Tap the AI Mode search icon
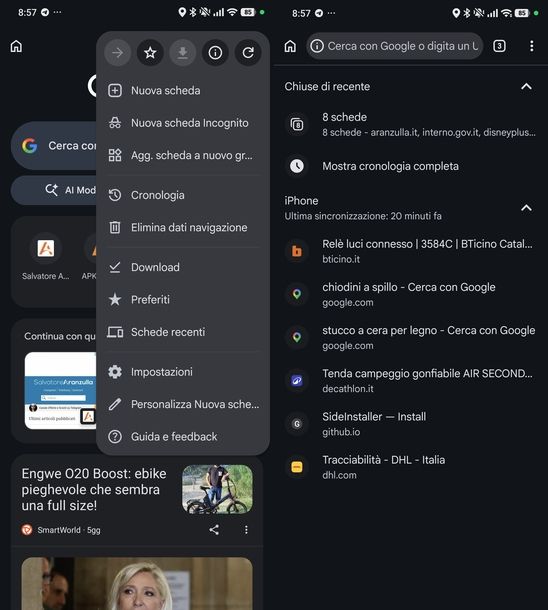Screen dimensions: 548x610 [x=51, y=190]
